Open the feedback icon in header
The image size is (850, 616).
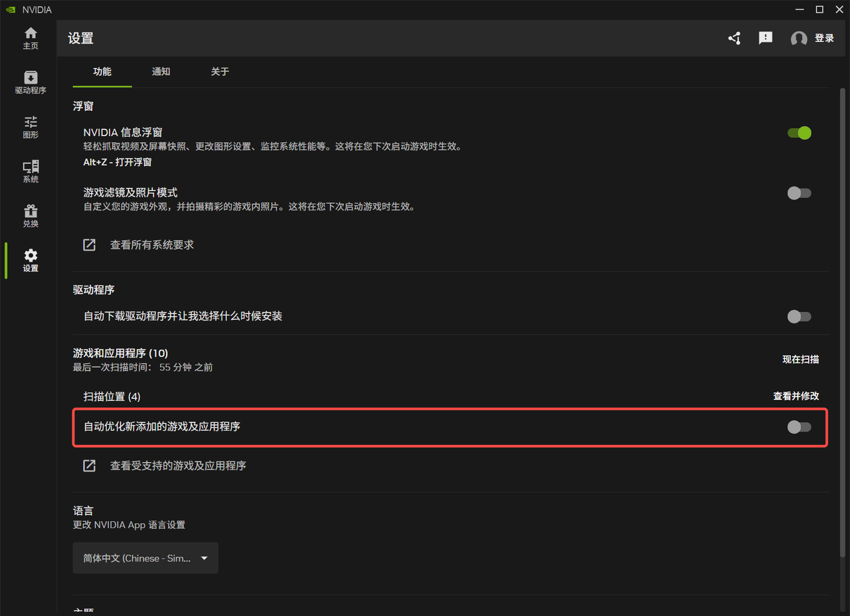(x=766, y=38)
